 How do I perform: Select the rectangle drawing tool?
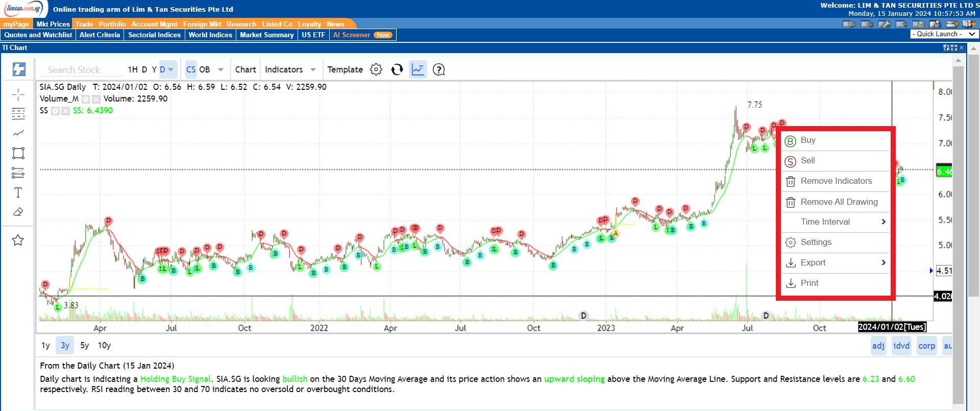click(x=18, y=153)
